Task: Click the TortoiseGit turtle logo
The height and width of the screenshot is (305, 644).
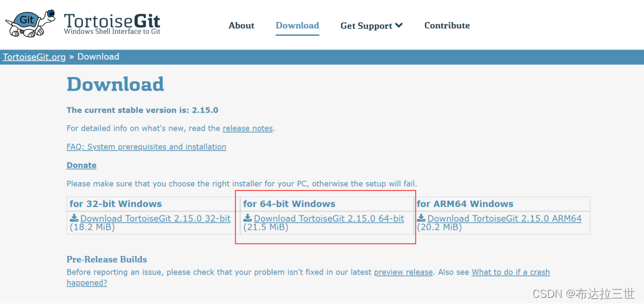Action: pos(30,23)
